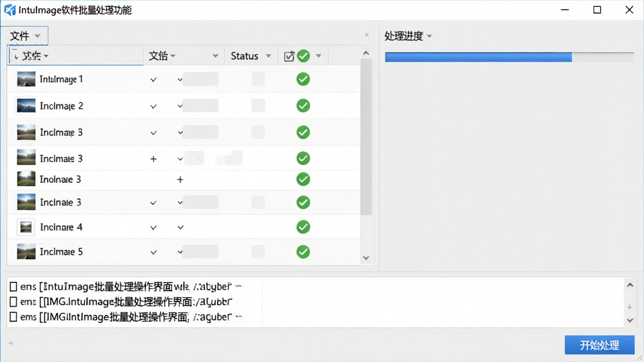
Task: Click plus icon in Inclmate 3 row's first column
Action: 153,159
